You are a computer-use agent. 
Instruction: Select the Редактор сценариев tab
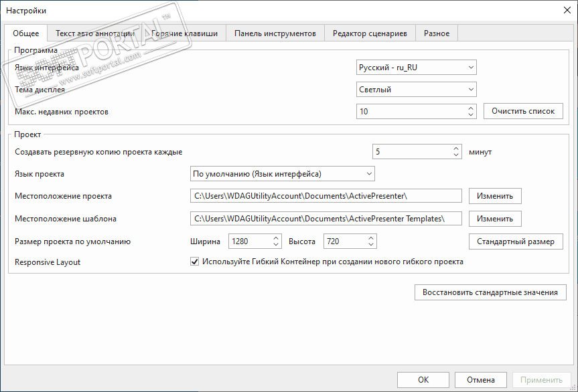(370, 33)
